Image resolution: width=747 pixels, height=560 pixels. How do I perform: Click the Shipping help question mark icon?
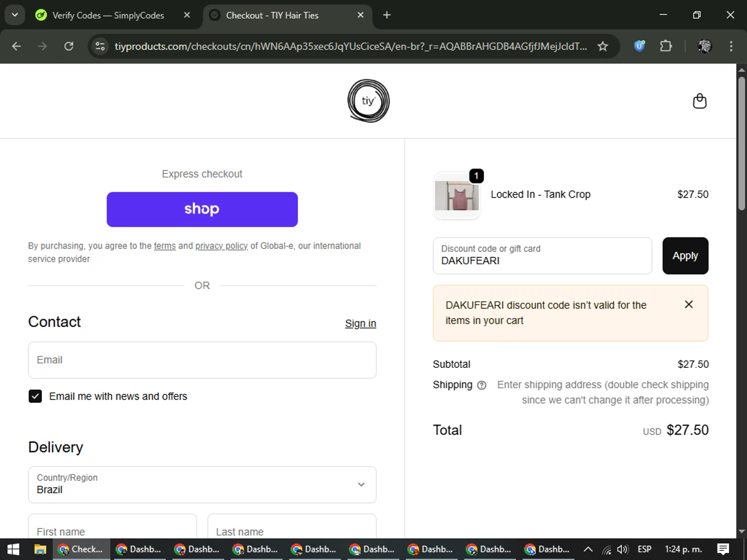[482, 385]
